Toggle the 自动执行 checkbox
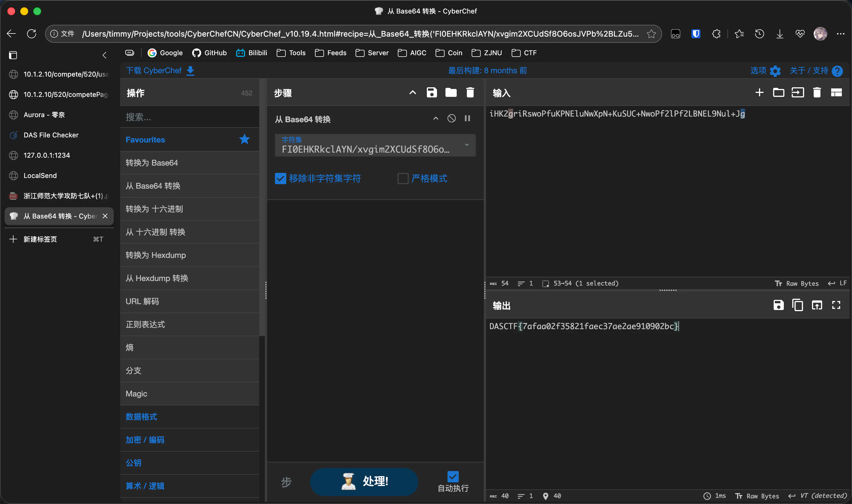 (453, 476)
